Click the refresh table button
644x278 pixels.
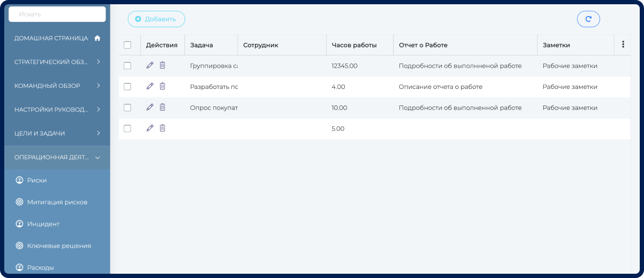pos(589,19)
